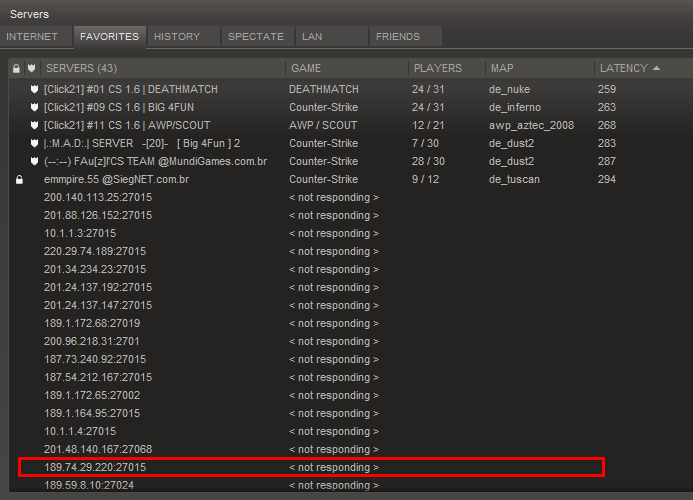Click shield icon beside Click21 #09 BIG 4FUN
The width and height of the screenshot is (693, 500).
tap(34, 108)
